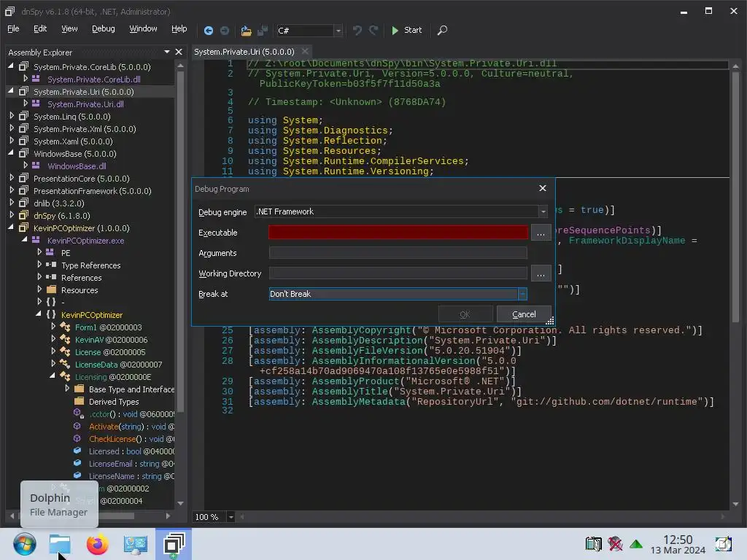Screen dimensions: 747x560
Task: Click the save all toolbar icon
Action: 263,31
